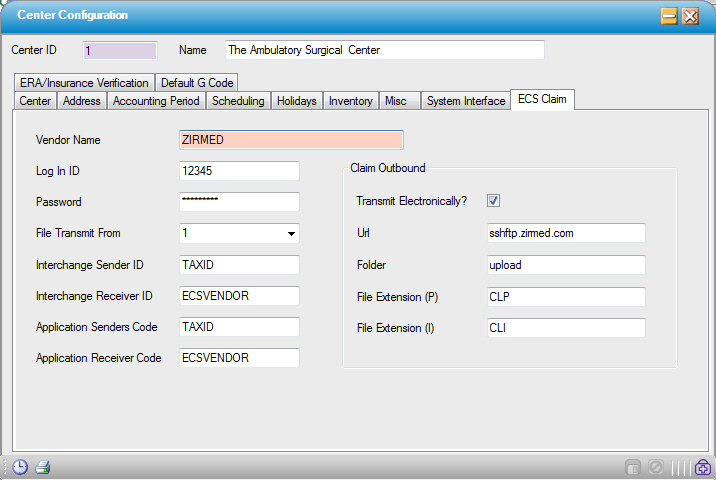Image resolution: width=716 pixels, height=480 pixels.
Task: Click the grayed-out cancel circle icon
Action: [x=656, y=467]
